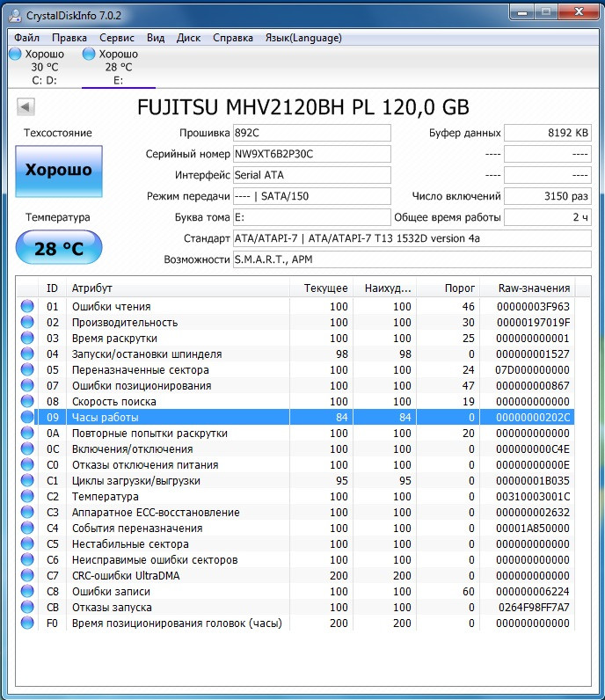Click status orb for Переназначенные сектора
Image resolution: width=605 pixels, height=700 pixels.
coord(27,369)
